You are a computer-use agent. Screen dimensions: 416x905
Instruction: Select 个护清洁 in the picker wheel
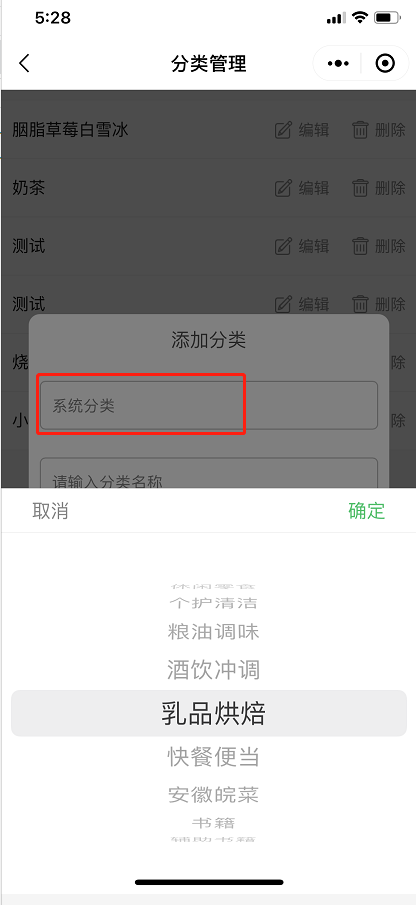(213, 603)
